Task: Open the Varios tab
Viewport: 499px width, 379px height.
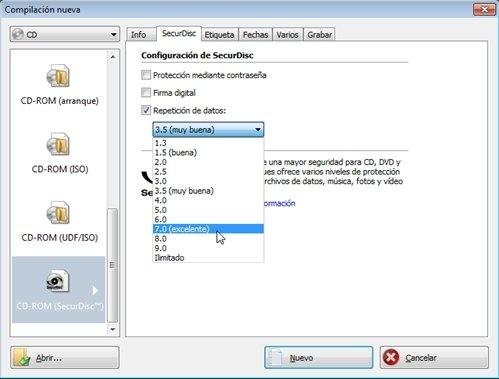Action: point(287,35)
